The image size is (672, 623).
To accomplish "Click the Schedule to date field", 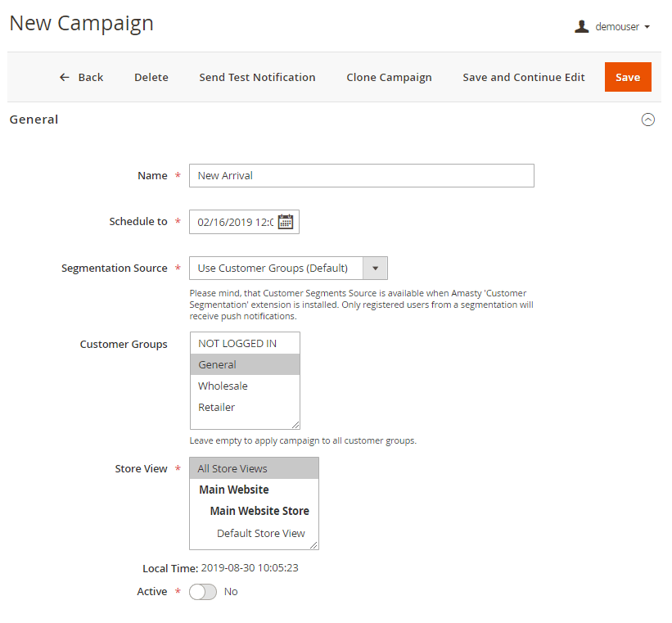I will [235, 222].
